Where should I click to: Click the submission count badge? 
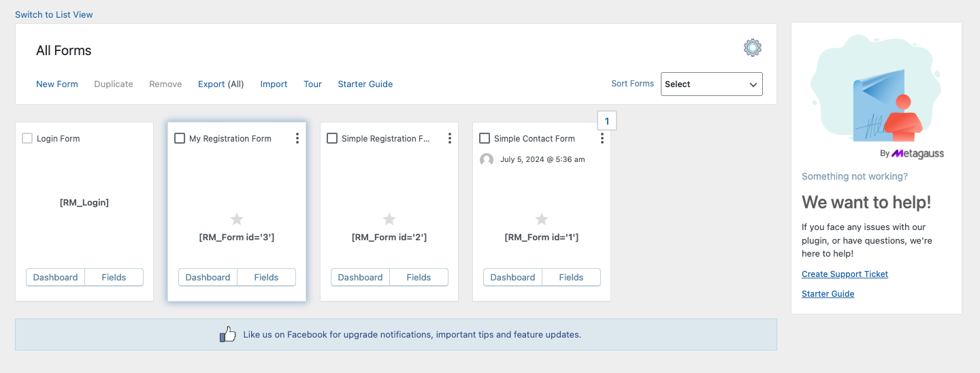606,121
